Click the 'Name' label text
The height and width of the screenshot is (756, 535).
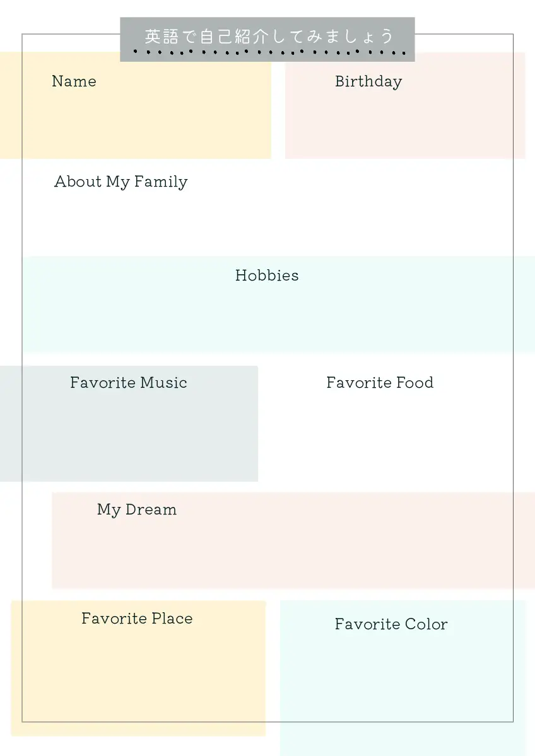click(x=74, y=81)
